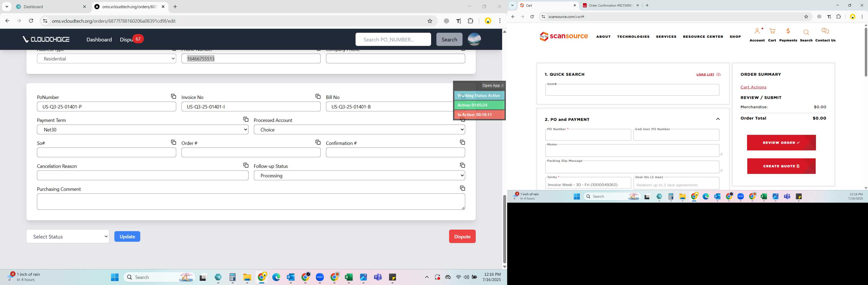
Task: Open Cart Actions link
Action: click(753, 87)
